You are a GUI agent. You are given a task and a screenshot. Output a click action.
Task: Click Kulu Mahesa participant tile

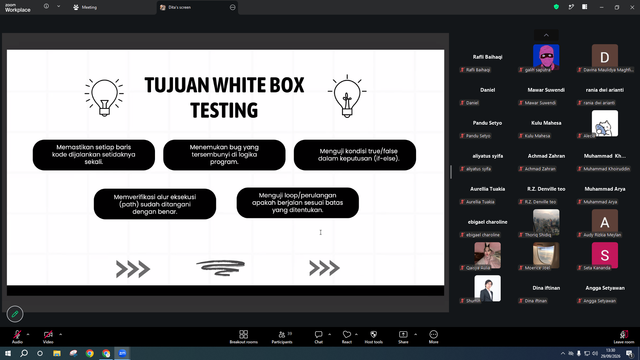[546, 124]
